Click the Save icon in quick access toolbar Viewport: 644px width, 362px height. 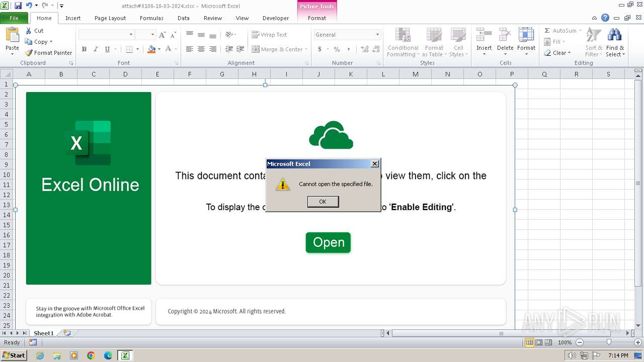pyautogui.click(x=18, y=6)
